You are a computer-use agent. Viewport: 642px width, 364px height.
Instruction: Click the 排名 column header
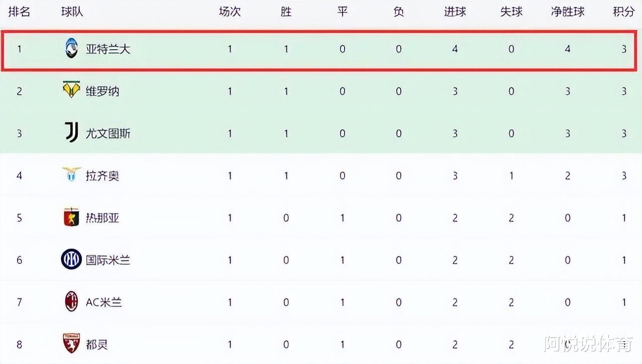pos(20,12)
